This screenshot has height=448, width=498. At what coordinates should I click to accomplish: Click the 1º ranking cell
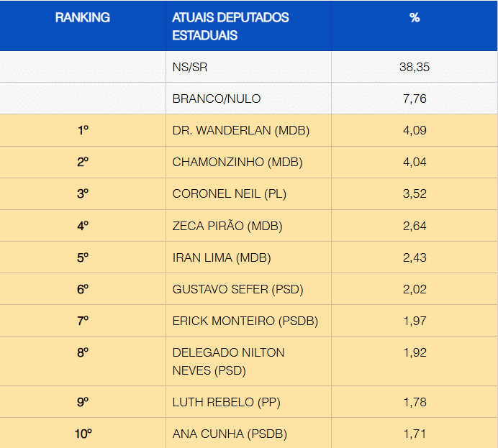[83, 131]
